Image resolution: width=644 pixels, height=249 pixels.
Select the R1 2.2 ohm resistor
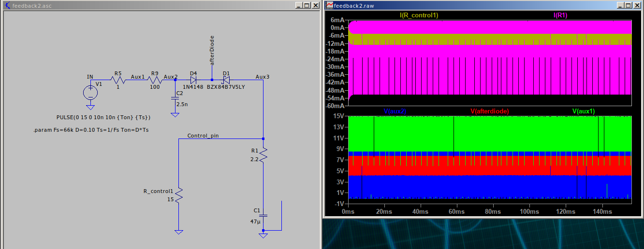click(x=263, y=155)
